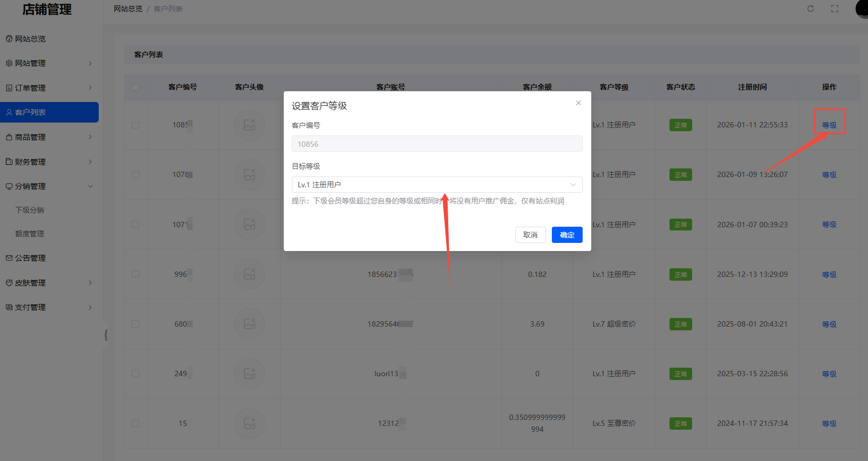Click 正常 status tag in luori13 row

pyautogui.click(x=681, y=374)
